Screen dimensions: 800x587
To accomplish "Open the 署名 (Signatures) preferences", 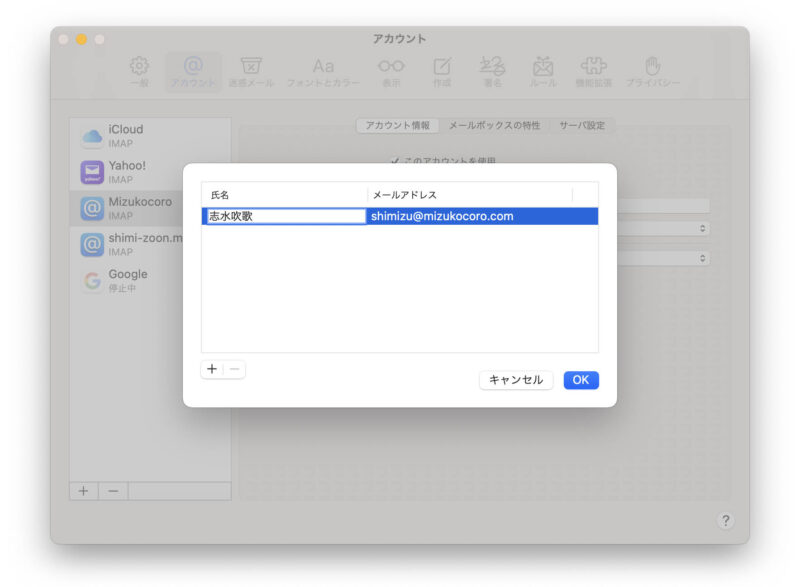I will 492,72.
